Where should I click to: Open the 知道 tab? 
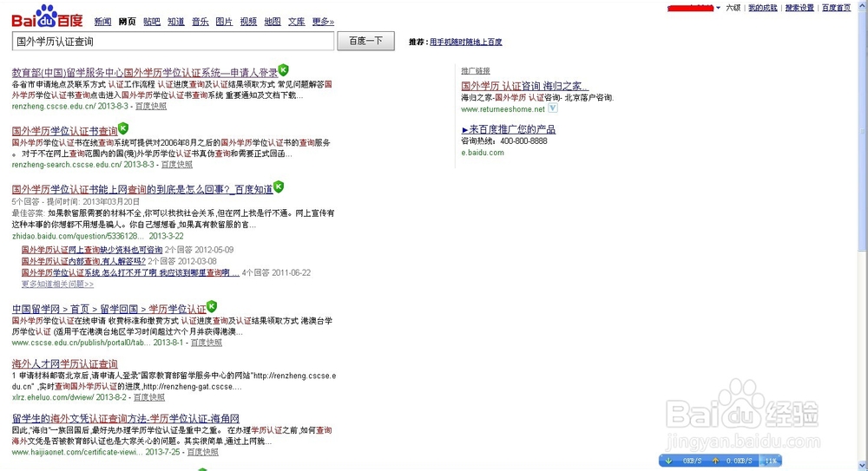[x=176, y=22]
